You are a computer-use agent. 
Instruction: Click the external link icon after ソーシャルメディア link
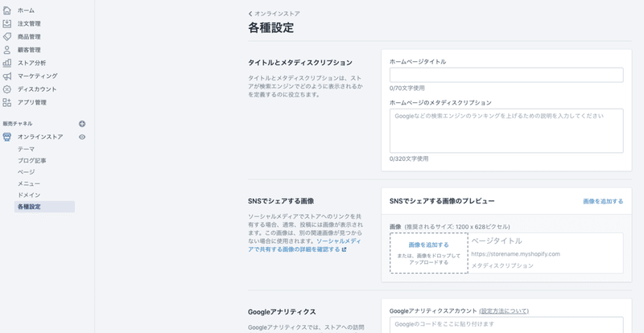point(345,249)
